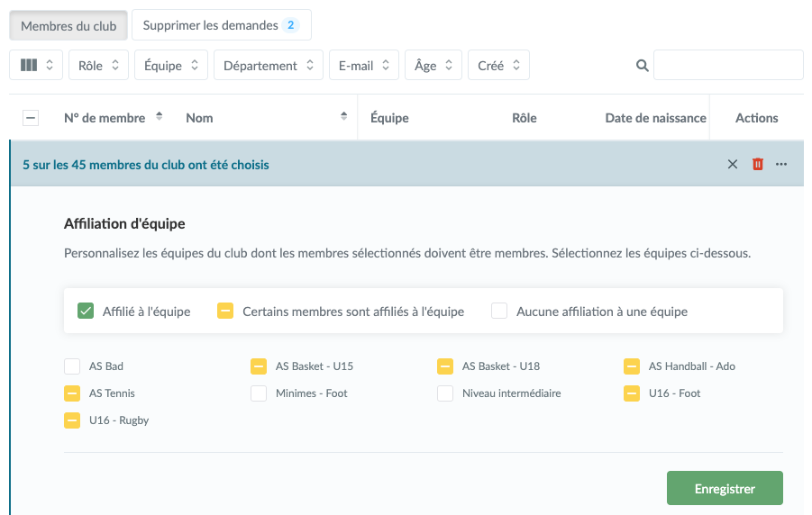Viewport: 812px width, 515px height.
Task: Open the three-dot more options menu
Action: pyautogui.click(x=781, y=164)
